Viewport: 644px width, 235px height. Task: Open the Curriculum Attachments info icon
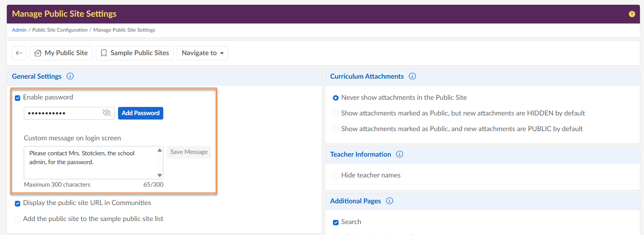pos(412,76)
